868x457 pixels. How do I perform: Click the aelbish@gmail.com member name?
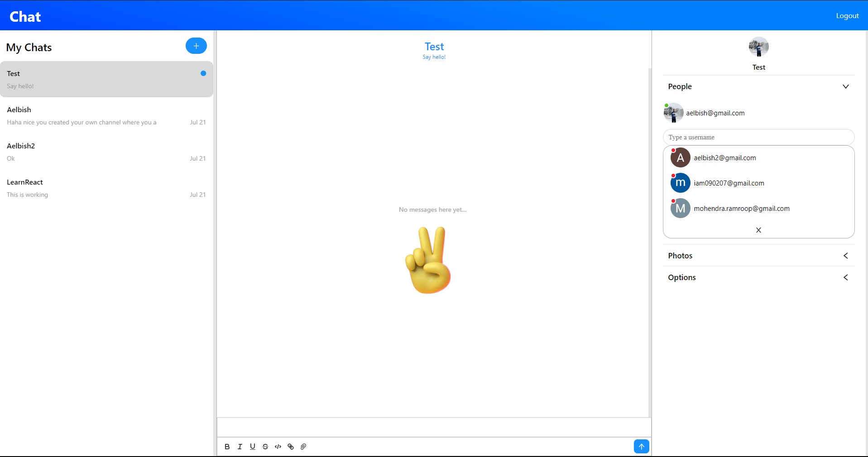point(715,113)
